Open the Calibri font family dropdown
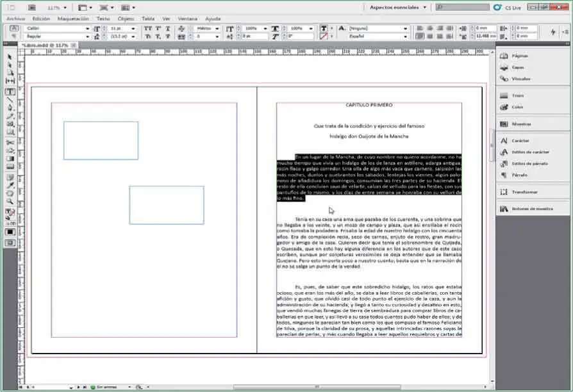Viewport: 573px width, 392px height. pos(87,28)
